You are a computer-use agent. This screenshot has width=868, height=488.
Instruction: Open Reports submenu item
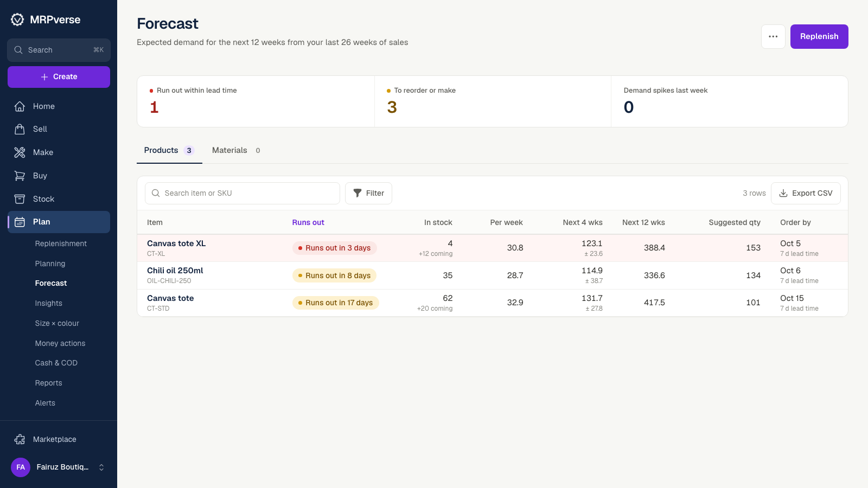coord(49,383)
